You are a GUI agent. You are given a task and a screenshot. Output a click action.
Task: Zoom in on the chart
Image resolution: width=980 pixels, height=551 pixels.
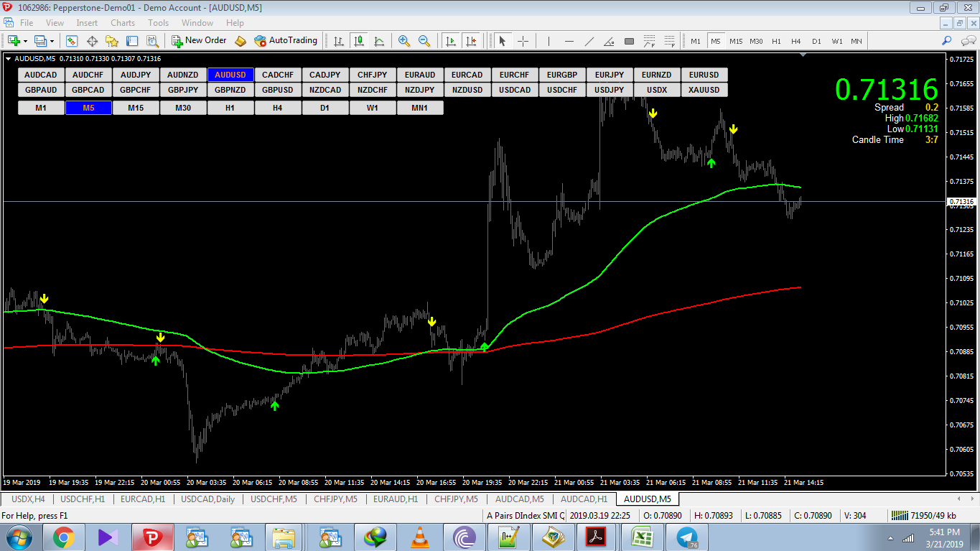point(404,41)
